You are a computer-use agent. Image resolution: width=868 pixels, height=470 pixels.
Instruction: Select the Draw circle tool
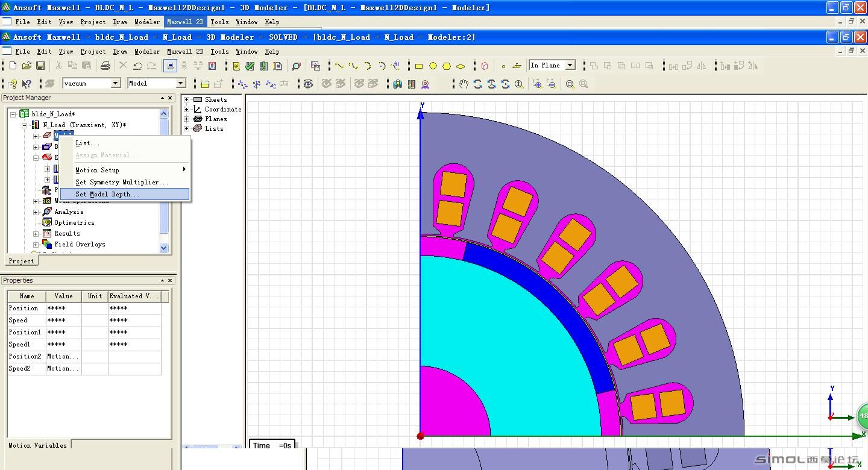(x=433, y=66)
